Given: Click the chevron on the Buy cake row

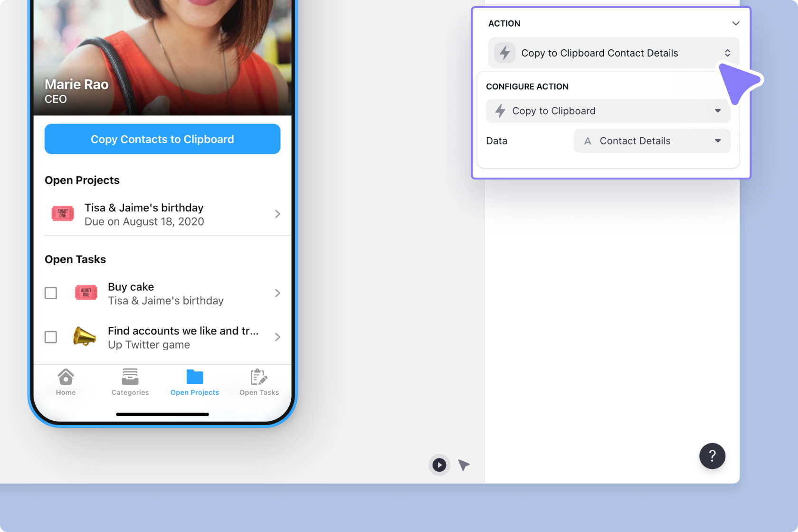Looking at the screenshot, I should (x=278, y=293).
